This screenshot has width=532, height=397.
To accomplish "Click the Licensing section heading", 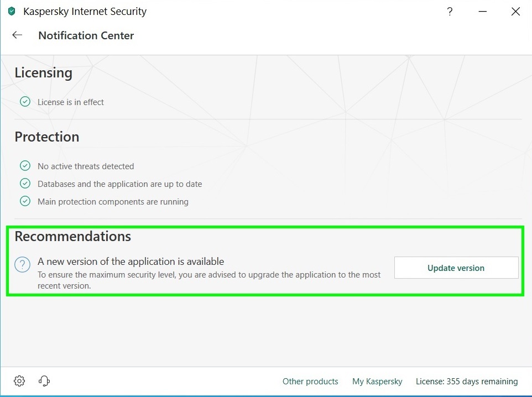I will [x=44, y=72].
